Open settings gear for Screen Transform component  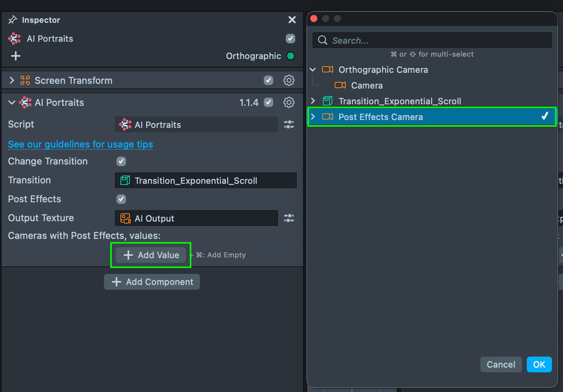click(289, 80)
